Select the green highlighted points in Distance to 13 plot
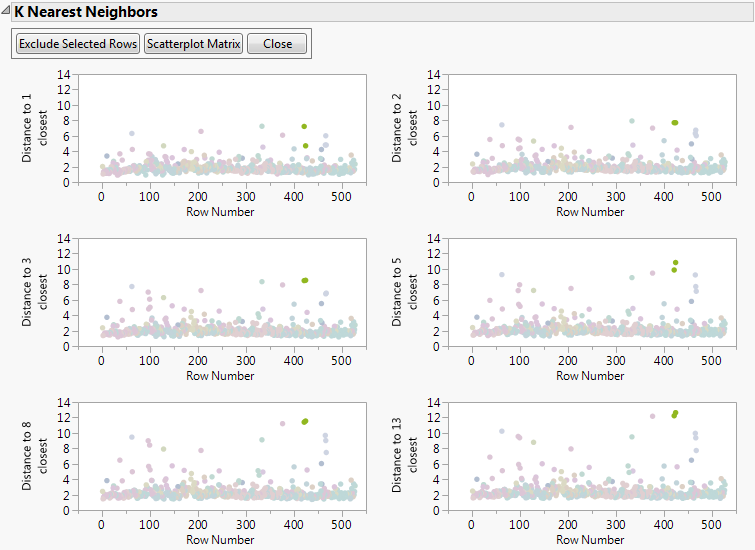Image resolution: width=755 pixels, height=550 pixels. tap(675, 414)
